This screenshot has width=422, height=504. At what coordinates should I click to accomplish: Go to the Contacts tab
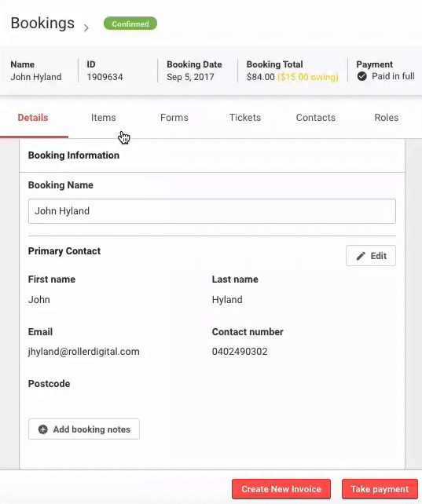click(316, 118)
